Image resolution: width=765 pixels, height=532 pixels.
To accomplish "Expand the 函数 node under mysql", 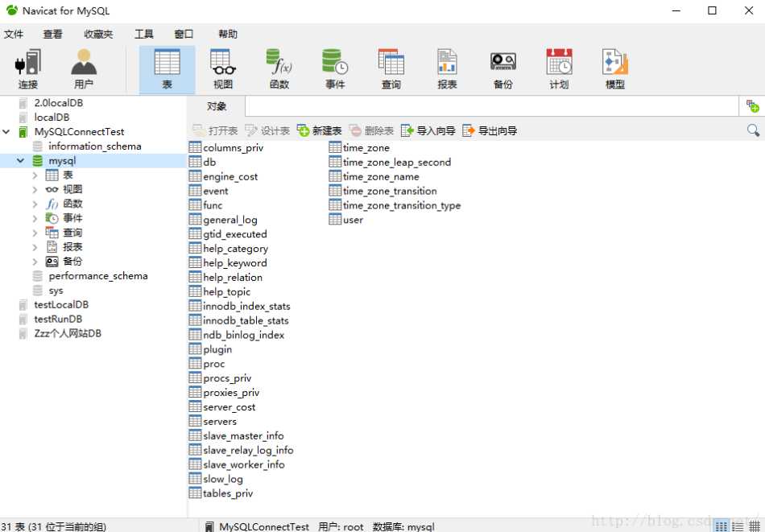I will (x=35, y=204).
